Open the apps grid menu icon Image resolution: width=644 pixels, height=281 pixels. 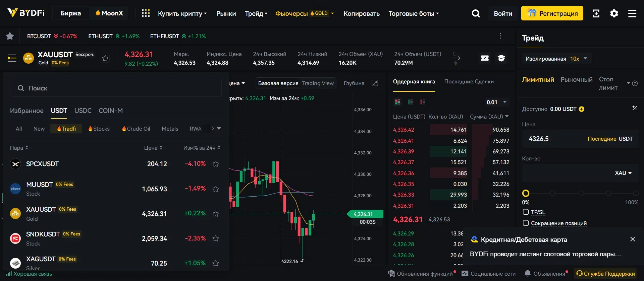146,13
